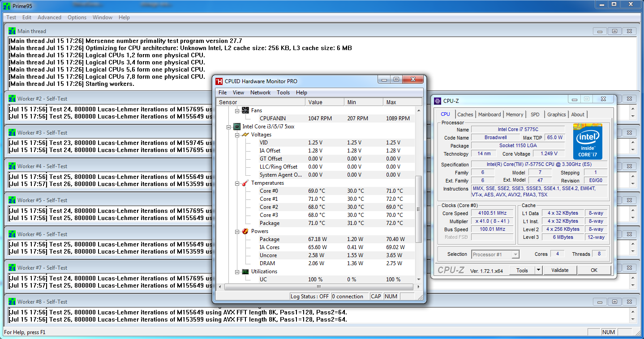
Task: Select the Core #1 temperature row
Action: coord(316,199)
